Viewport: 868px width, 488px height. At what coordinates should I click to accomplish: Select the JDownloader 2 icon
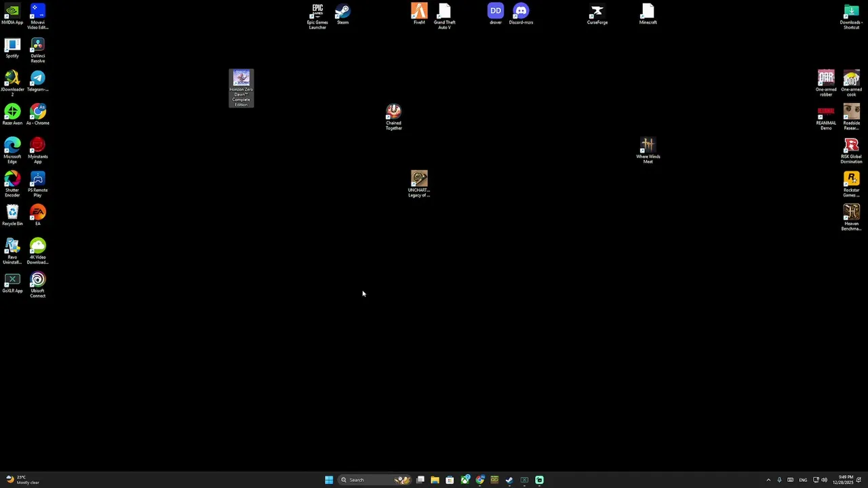[x=12, y=84]
